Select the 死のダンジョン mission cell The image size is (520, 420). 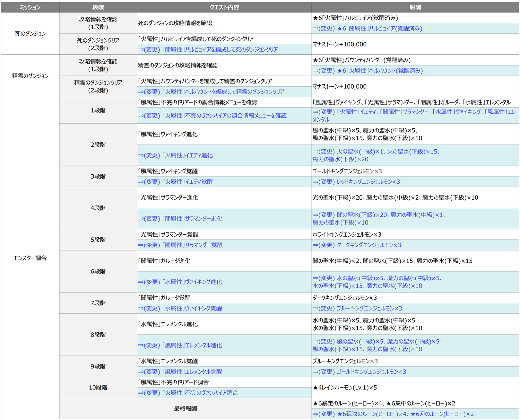pos(30,34)
